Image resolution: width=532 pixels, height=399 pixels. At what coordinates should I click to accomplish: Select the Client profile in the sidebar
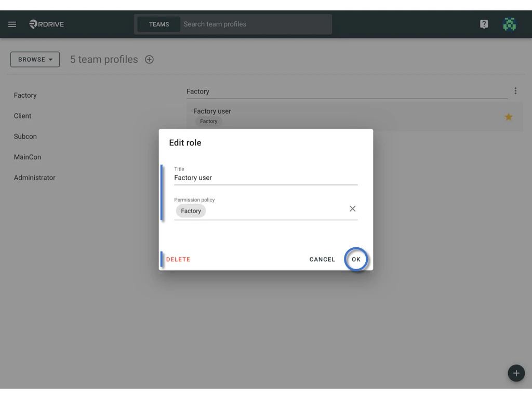22,116
